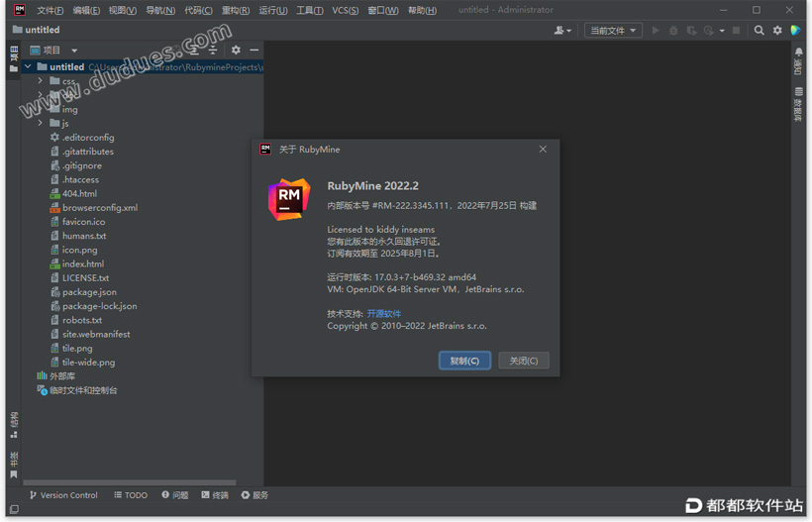Click the Run with Coverage icon
Viewport: 812px width, 522px height.
click(x=691, y=31)
